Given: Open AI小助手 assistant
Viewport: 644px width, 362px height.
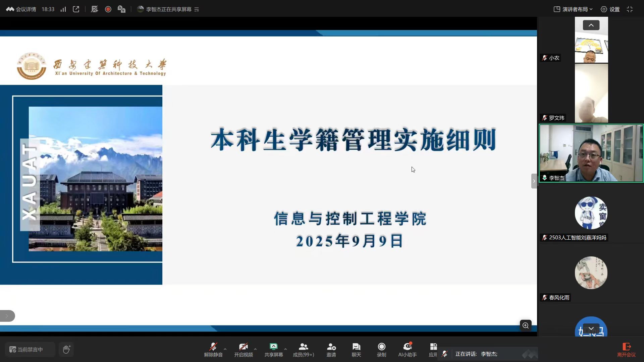Looking at the screenshot, I should point(407,349).
